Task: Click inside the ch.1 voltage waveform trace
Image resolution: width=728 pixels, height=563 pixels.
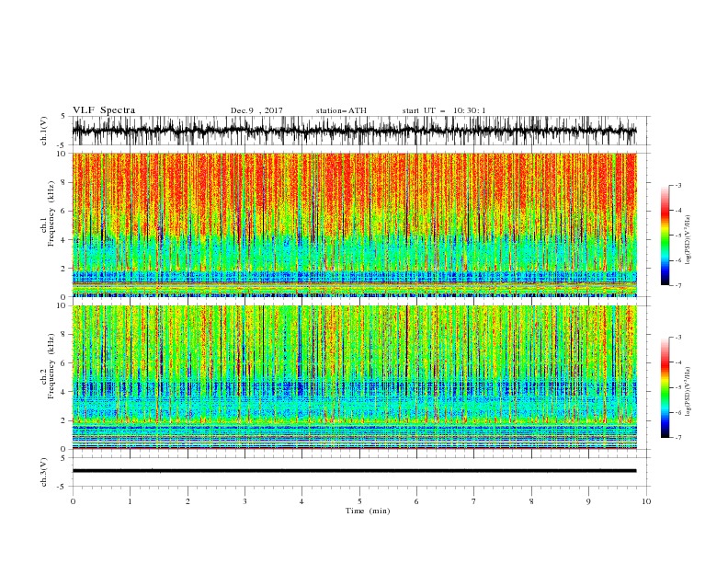Action: pyautogui.click(x=354, y=131)
